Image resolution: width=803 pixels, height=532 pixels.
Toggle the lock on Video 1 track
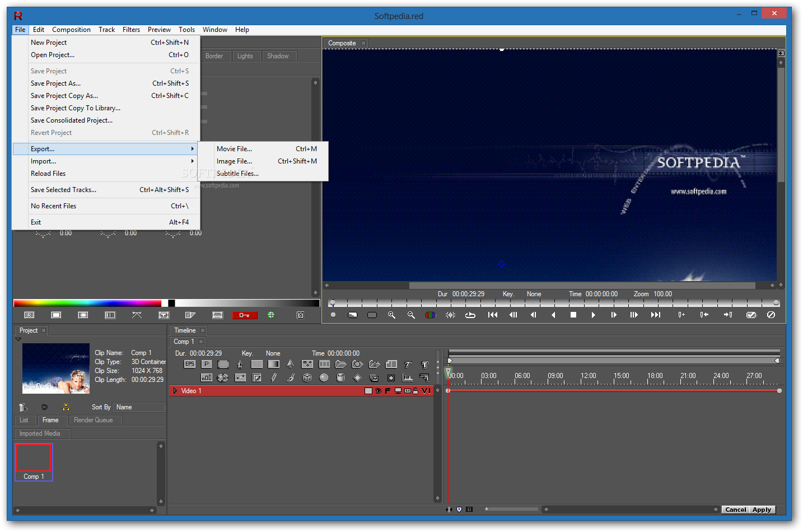point(415,391)
